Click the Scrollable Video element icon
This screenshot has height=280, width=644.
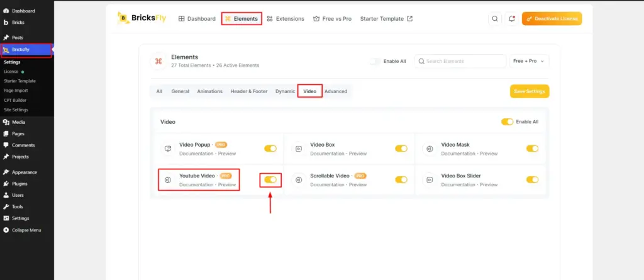(299, 180)
